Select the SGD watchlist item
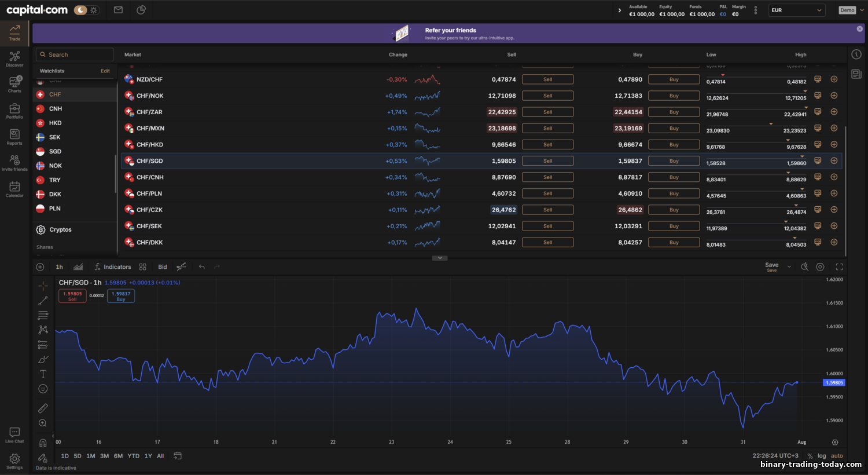The image size is (868, 475). click(55, 151)
